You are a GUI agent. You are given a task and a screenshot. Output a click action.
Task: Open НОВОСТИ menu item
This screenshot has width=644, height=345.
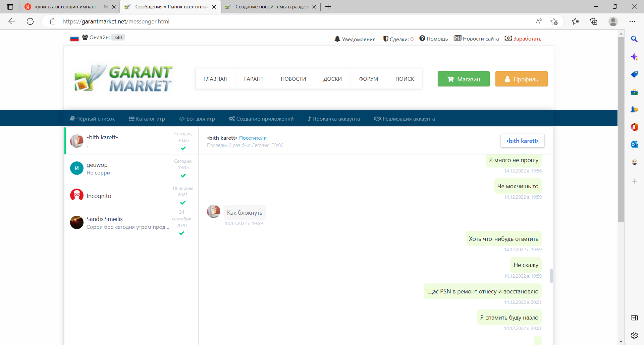pos(293,79)
